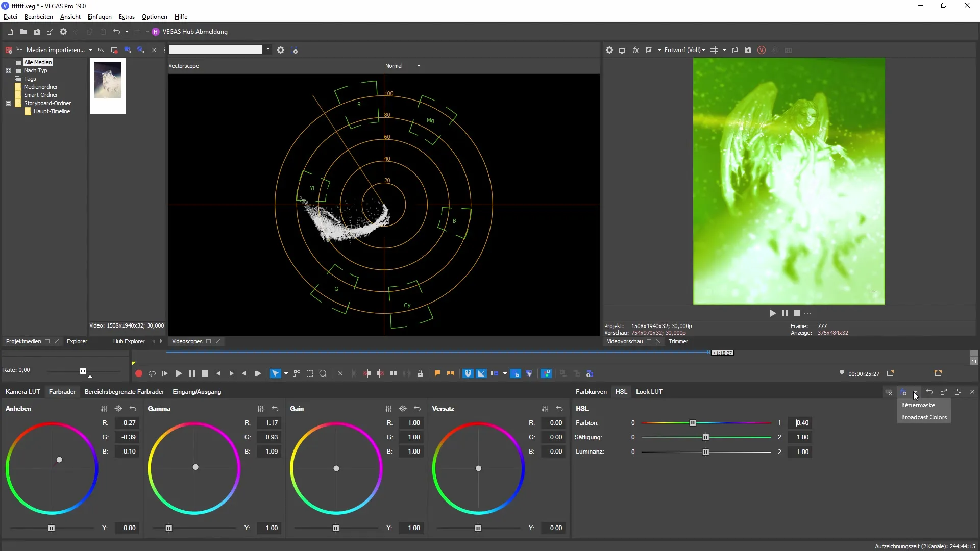This screenshot has width=980, height=551.
Task: Click the Versatz color wheel
Action: pyautogui.click(x=479, y=468)
